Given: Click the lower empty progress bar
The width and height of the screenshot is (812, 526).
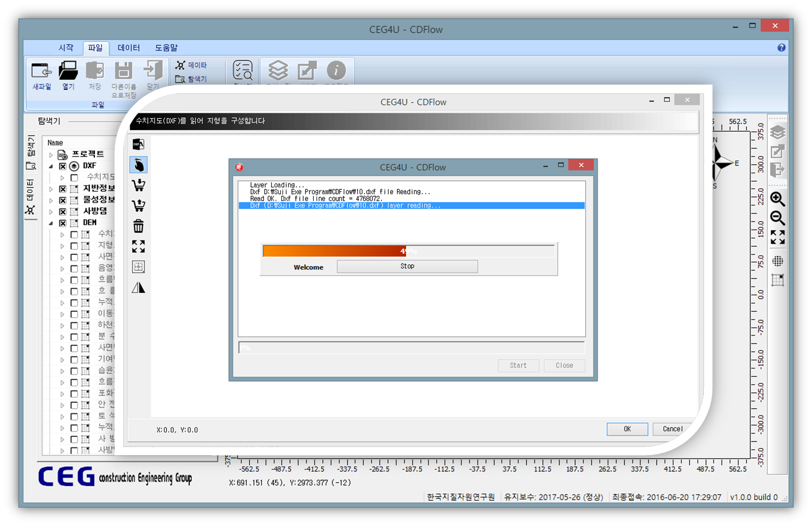Looking at the screenshot, I should [x=411, y=348].
